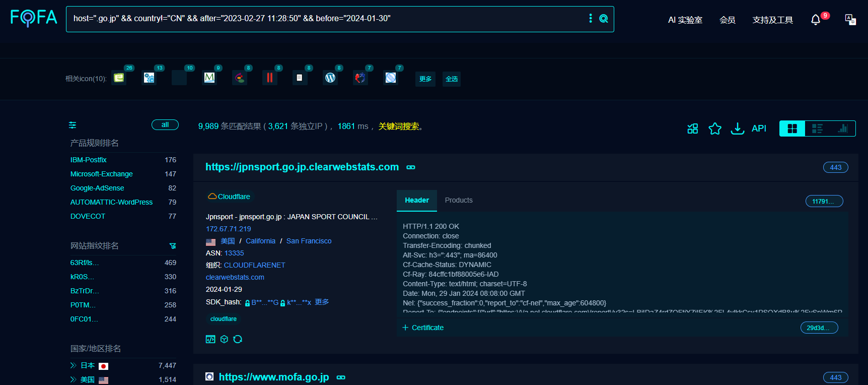Switch to the list view layout
Image resolution: width=868 pixels, height=385 pixels.
pos(817,129)
